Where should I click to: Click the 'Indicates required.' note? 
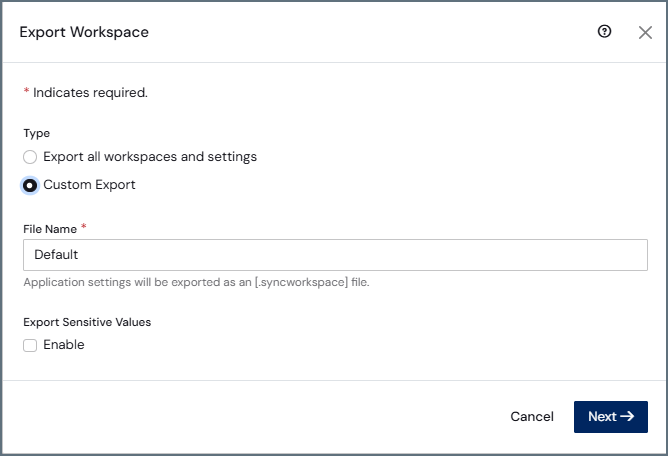coord(90,92)
